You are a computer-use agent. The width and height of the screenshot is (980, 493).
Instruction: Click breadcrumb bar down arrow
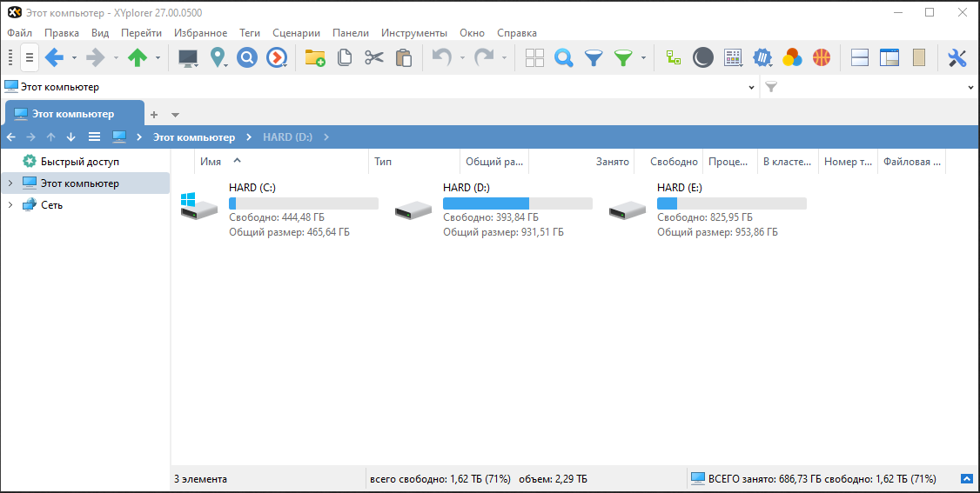point(70,137)
